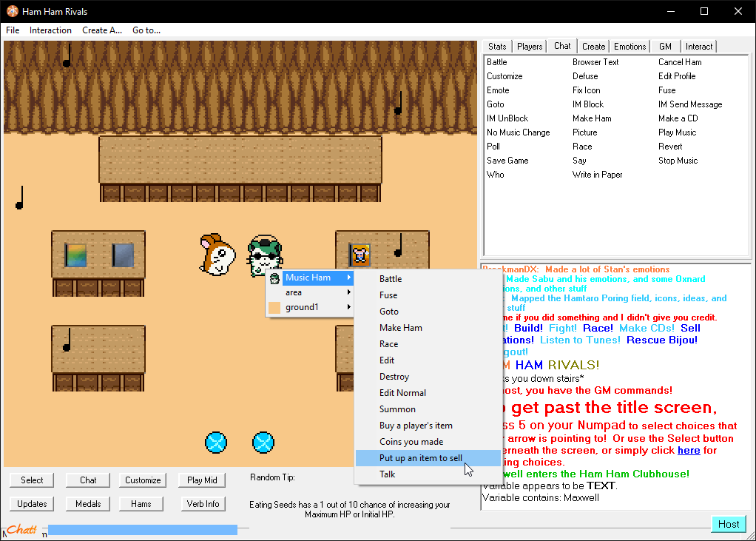Choose Buy a player's item
This screenshot has width=756, height=541.
pyautogui.click(x=427, y=426)
